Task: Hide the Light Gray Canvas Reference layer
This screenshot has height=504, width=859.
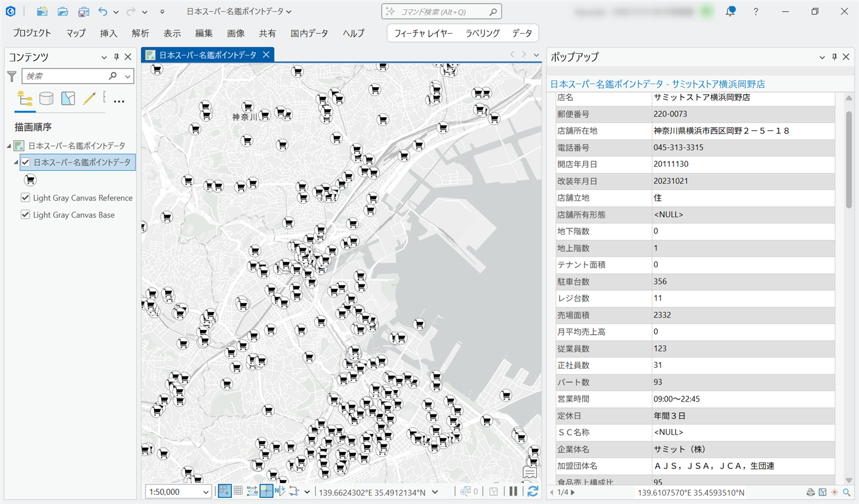Action: point(26,197)
